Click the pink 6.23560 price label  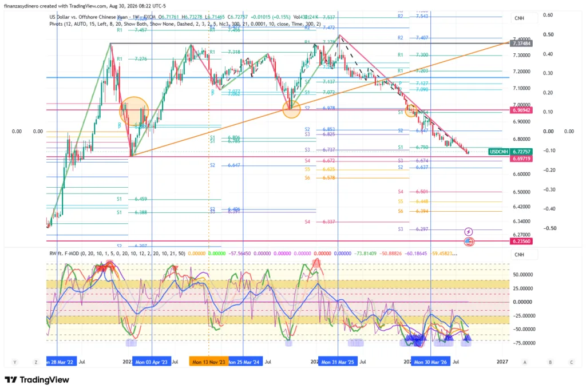tap(521, 241)
